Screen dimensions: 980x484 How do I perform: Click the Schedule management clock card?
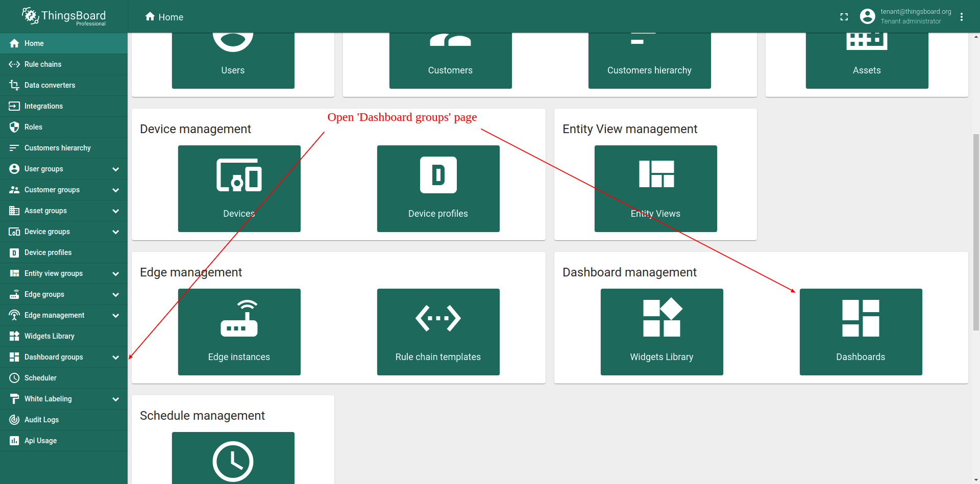point(233,458)
